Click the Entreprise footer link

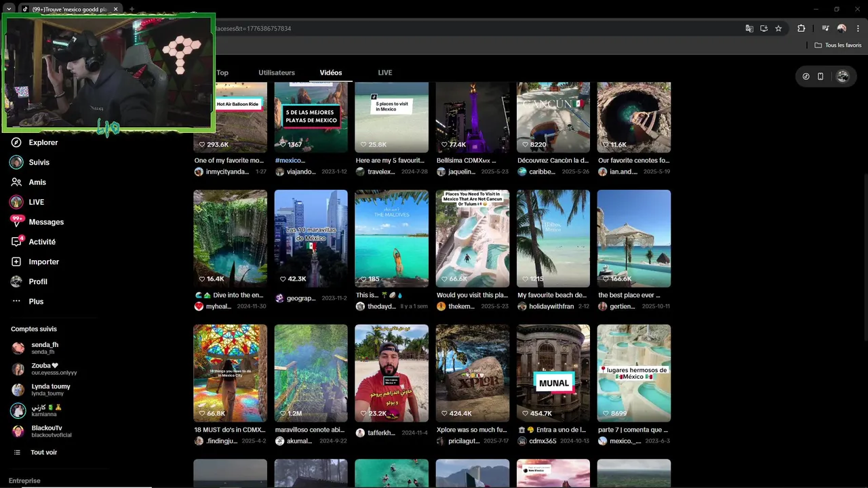pyautogui.click(x=24, y=481)
